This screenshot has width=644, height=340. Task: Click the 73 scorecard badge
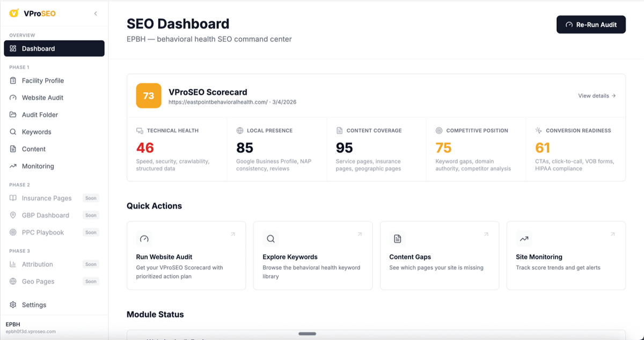point(149,95)
